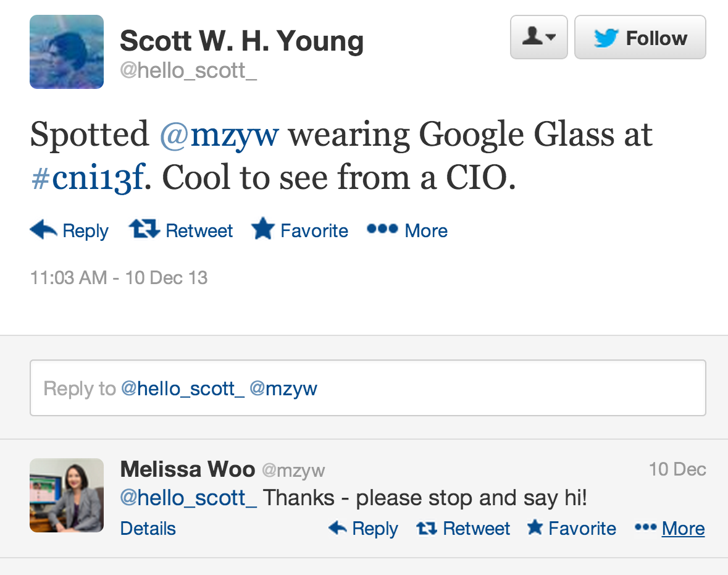Click the Retweet icon under main tweet

[144, 230]
